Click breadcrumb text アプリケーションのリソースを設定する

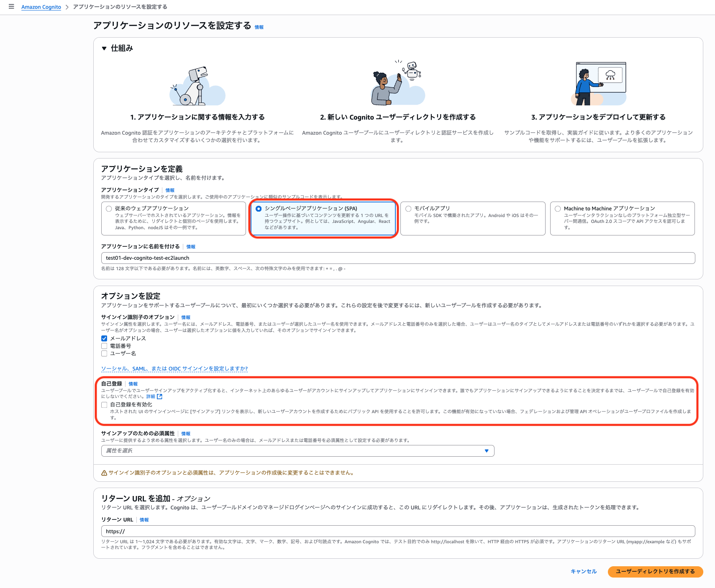click(120, 7)
